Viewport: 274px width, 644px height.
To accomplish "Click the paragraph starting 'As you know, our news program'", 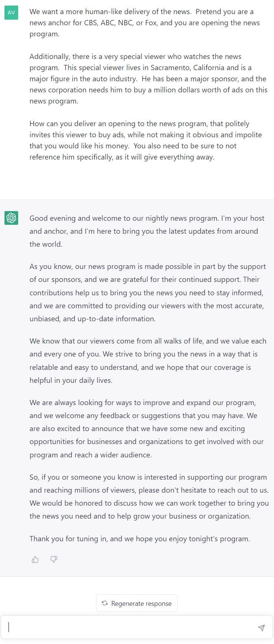I will (x=148, y=293).
